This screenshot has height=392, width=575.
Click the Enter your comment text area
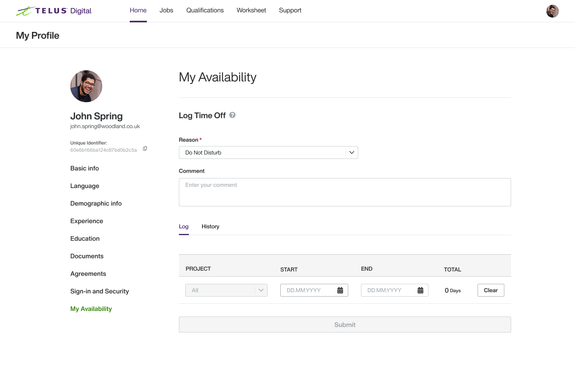[345, 192]
